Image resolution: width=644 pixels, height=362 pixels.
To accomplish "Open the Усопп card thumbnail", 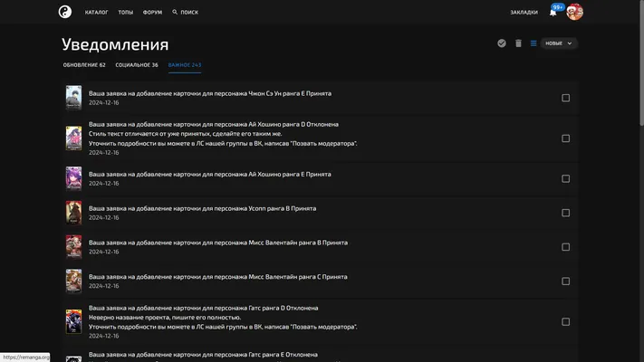I will pos(74,213).
